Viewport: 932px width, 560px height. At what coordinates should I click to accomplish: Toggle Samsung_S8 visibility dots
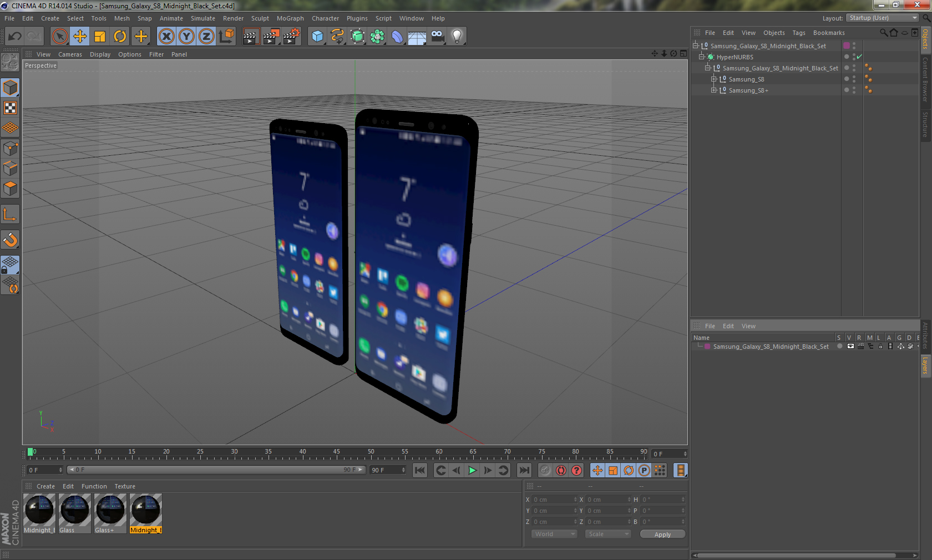point(854,79)
